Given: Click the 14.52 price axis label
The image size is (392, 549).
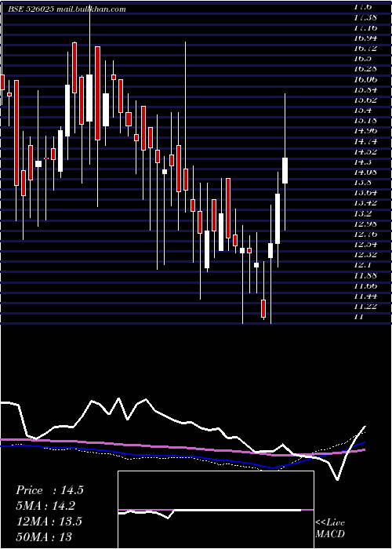Looking at the screenshot, I should [365, 151].
